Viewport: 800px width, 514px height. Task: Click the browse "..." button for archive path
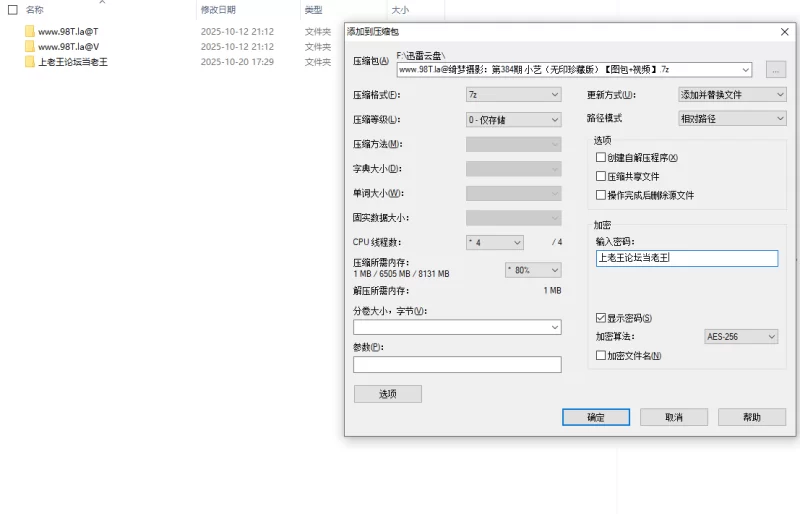[775, 70]
